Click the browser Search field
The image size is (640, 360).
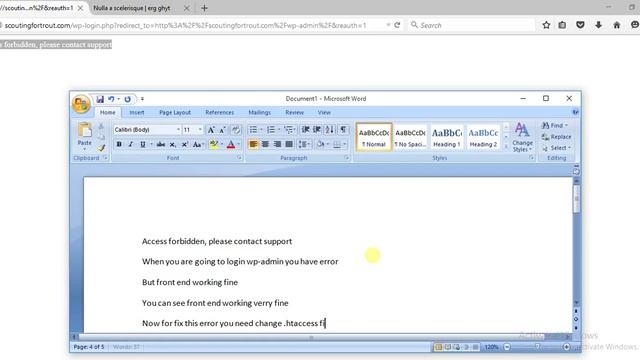tap(471, 25)
